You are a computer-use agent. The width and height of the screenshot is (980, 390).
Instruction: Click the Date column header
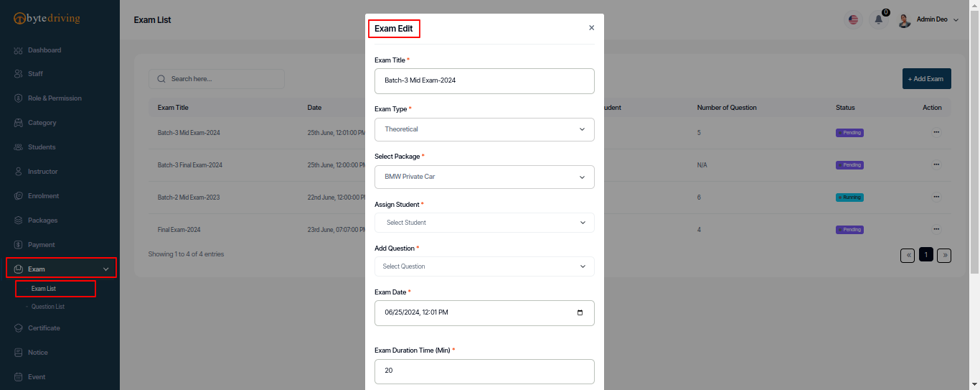pyautogui.click(x=314, y=108)
